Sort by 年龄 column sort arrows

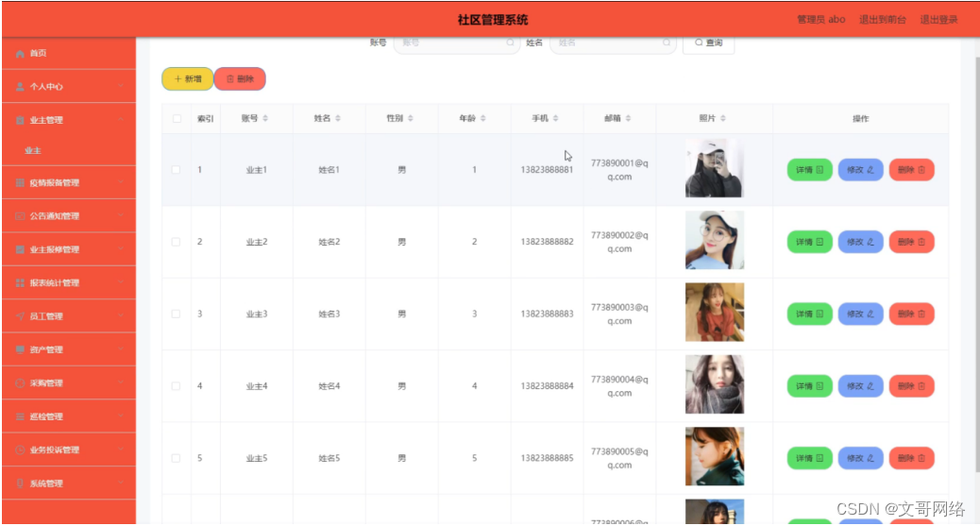click(x=483, y=118)
